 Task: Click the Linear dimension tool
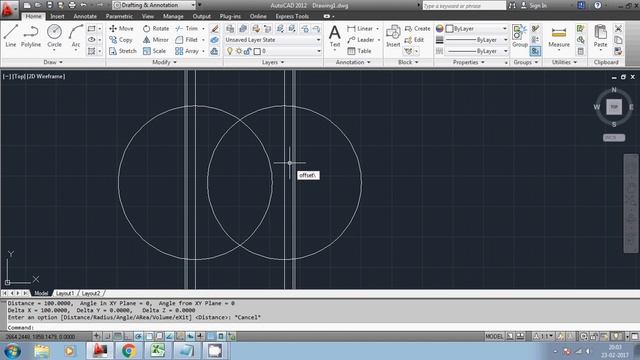[x=360, y=29]
